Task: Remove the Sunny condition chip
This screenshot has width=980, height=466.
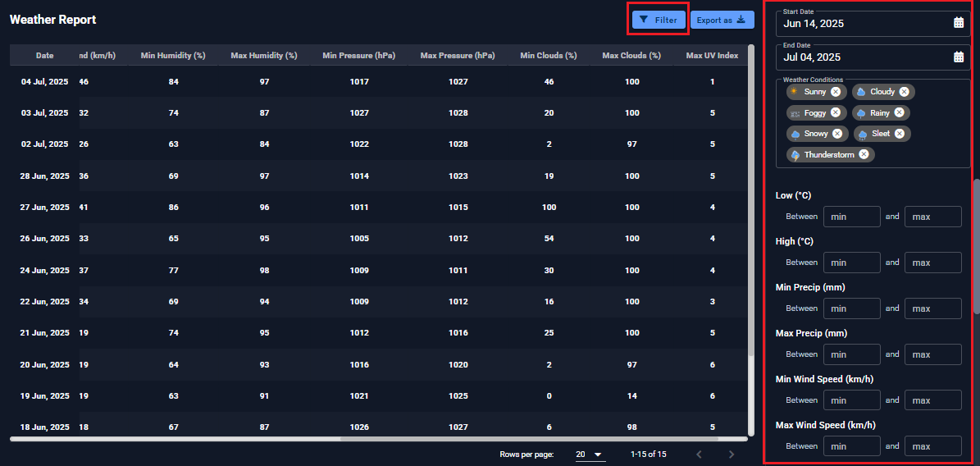Action: click(836, 92)
